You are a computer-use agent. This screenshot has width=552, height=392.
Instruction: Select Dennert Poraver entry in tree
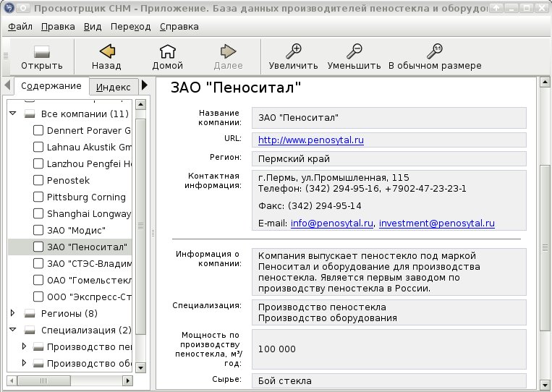point(89,131)
